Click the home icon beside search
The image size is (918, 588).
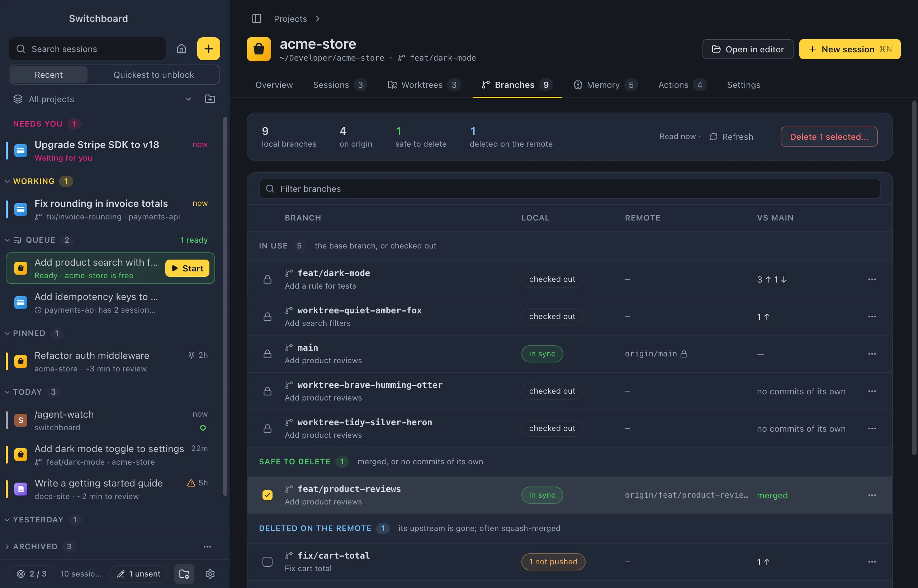click(181, 49)
